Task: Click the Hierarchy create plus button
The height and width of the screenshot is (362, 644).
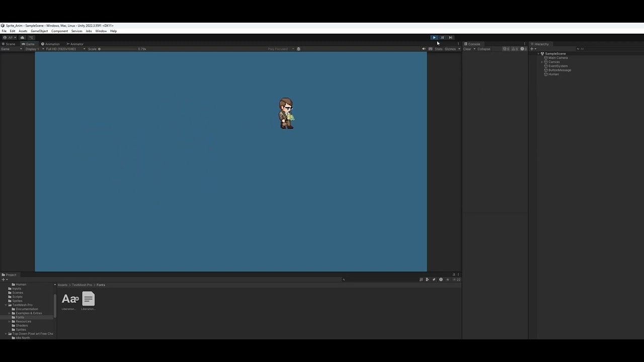Action: 532,49
